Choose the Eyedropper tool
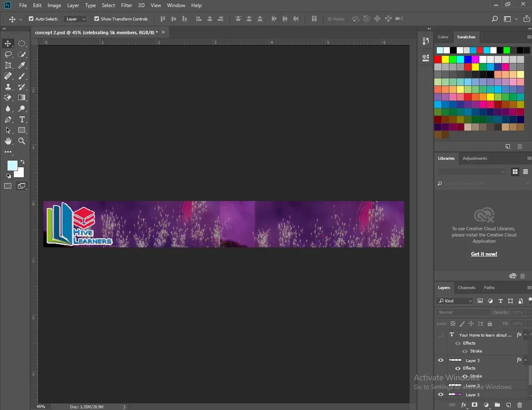 coord(22,65)
